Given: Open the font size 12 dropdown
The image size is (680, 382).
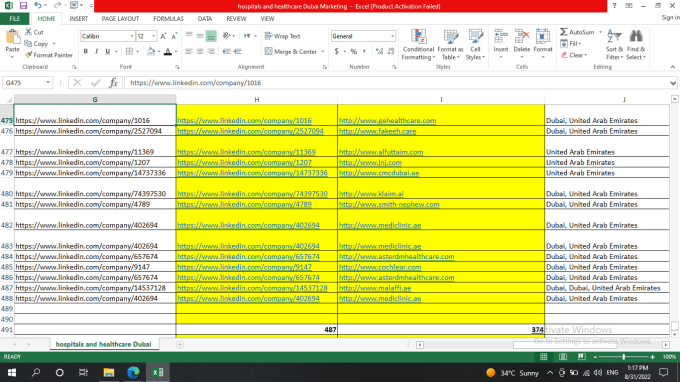Looking at the screenshot, I should (153, 36).
